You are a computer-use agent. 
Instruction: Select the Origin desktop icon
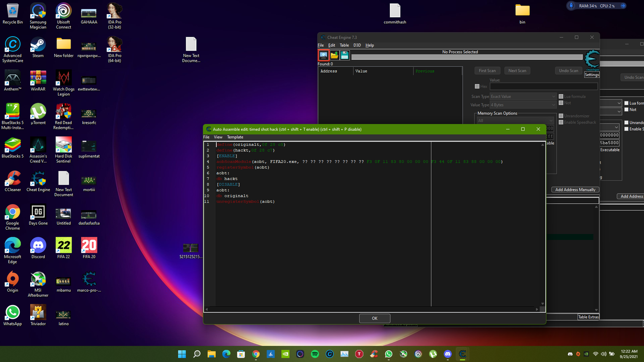point(13,282)
